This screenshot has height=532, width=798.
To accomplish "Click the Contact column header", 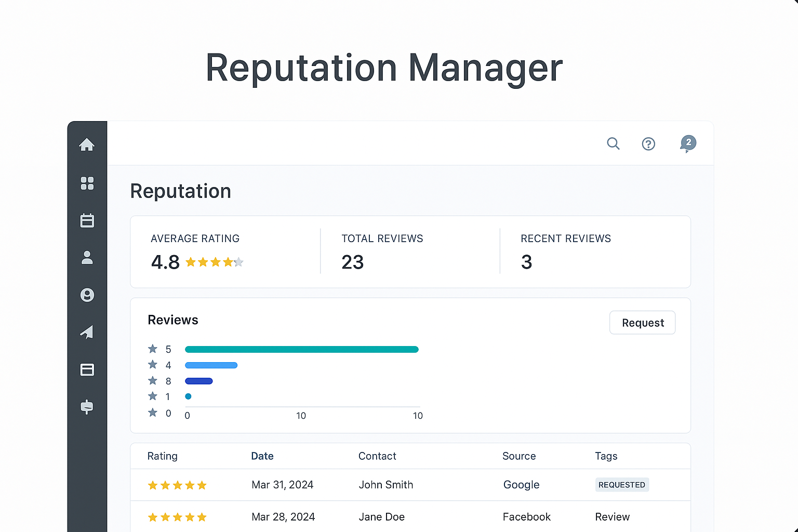I will [377, 456].
